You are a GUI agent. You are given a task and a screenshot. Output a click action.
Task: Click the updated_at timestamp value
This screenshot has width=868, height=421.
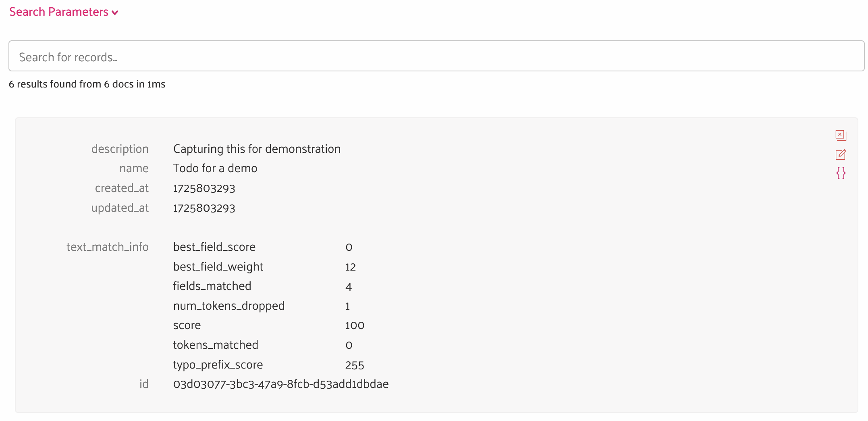(204, 208)
